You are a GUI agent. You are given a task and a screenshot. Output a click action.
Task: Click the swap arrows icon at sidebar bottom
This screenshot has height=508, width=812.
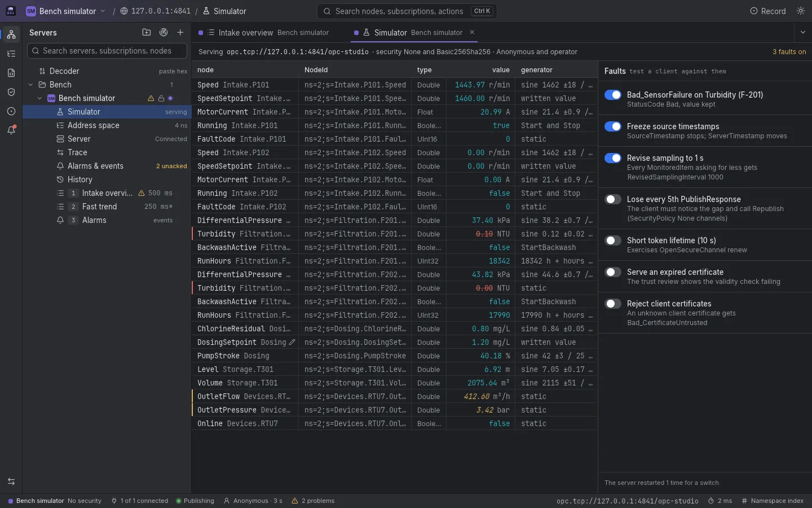pyautogui.click(x=11, y=481)
